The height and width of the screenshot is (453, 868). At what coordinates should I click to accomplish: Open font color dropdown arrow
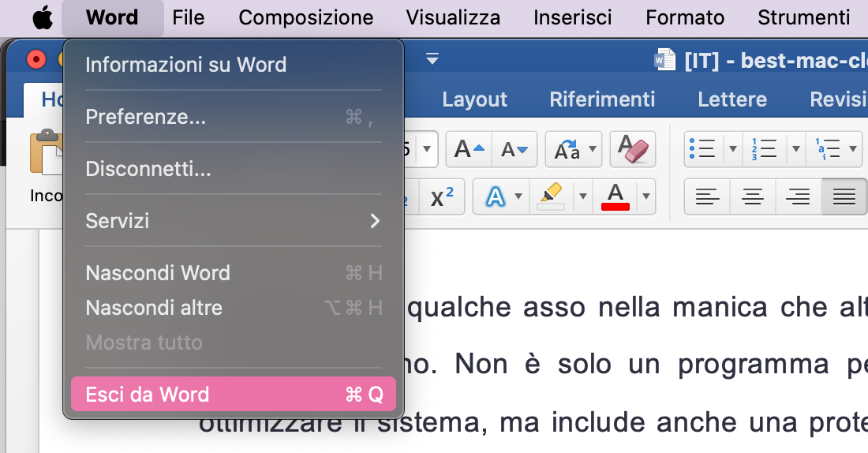click(646, 197)
